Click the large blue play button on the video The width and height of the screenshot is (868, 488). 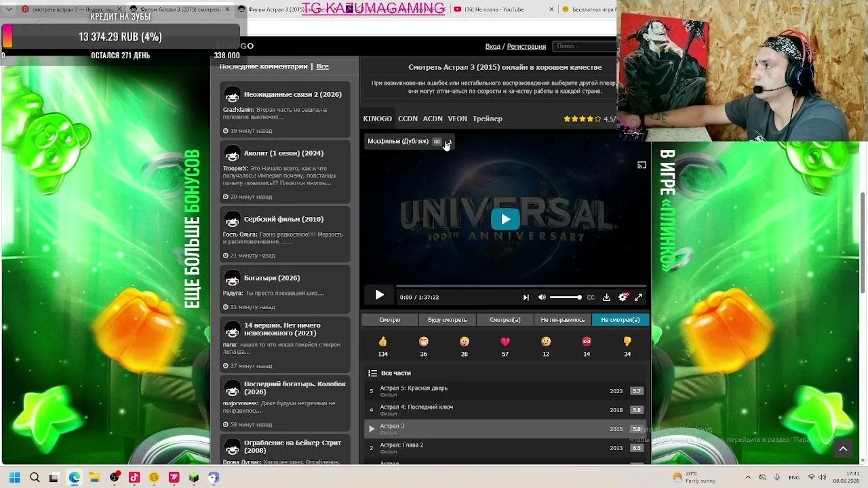[x=505, y=219]
